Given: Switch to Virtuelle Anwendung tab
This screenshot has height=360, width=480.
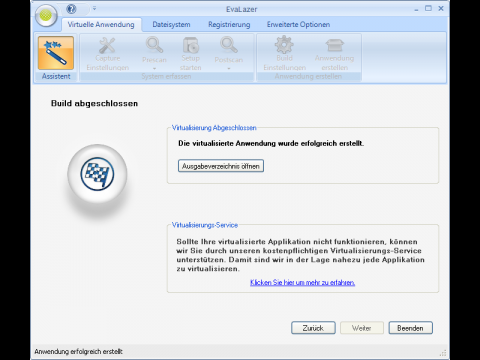Looking at the screenshot, I should point(101,25).
